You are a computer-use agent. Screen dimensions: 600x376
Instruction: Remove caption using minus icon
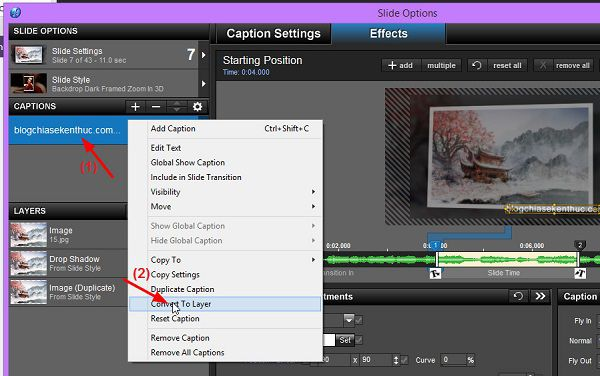[x=156, y=107]
